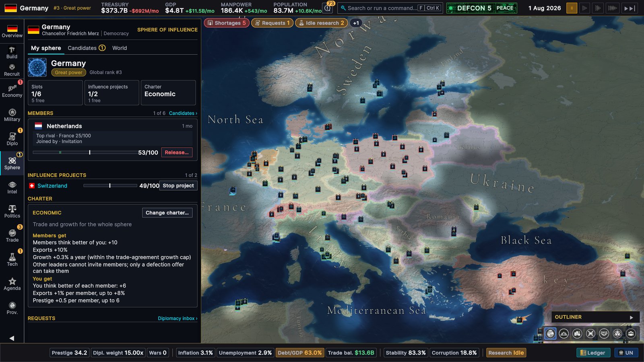This screenshot has width=644, height=362.
Task: Open the Build sidebar panel
Action: (12, 53)
